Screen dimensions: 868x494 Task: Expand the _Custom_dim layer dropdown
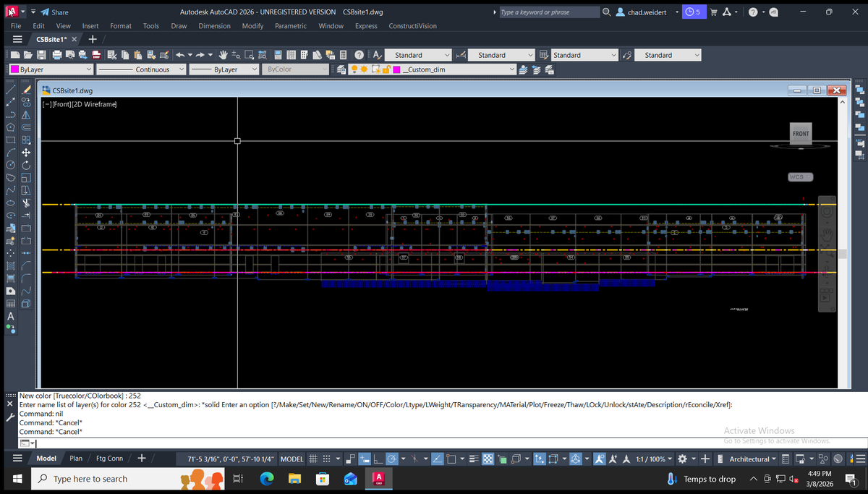[513, 69]
